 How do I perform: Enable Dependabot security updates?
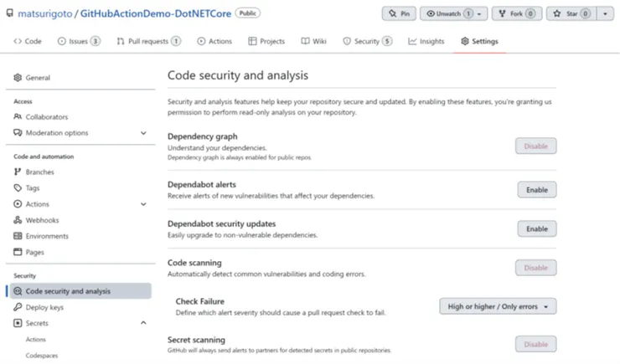[x=536, y=228]
